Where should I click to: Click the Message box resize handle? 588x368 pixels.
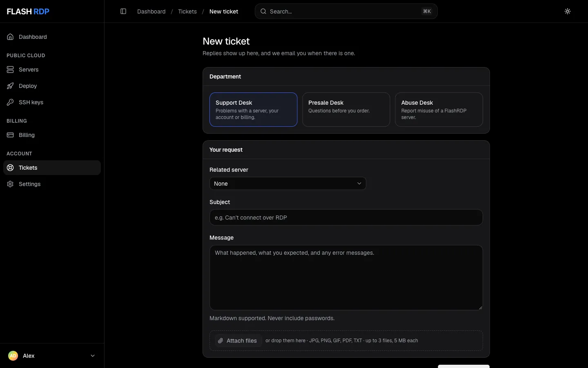tap(480, 307)
